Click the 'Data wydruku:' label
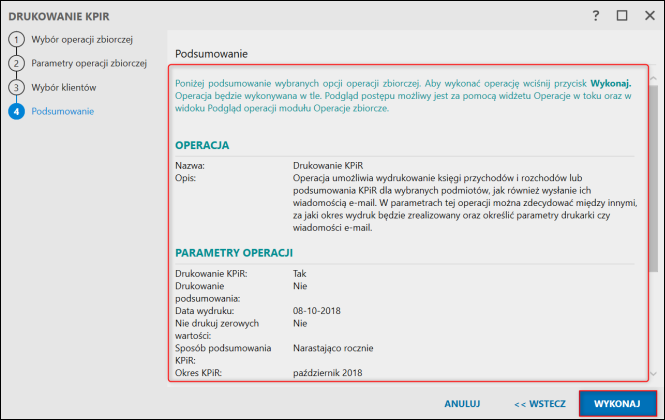The image size is (665, 420). click(204, 311)
